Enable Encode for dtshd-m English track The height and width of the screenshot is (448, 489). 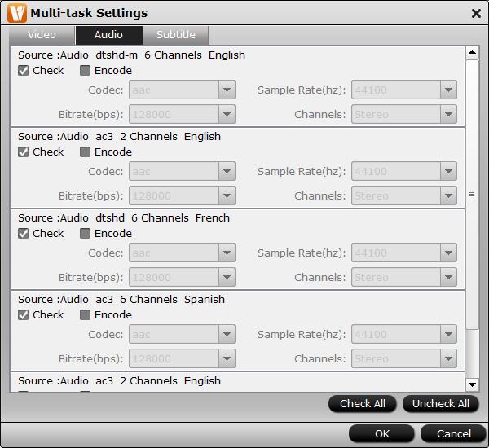point(85,70)
